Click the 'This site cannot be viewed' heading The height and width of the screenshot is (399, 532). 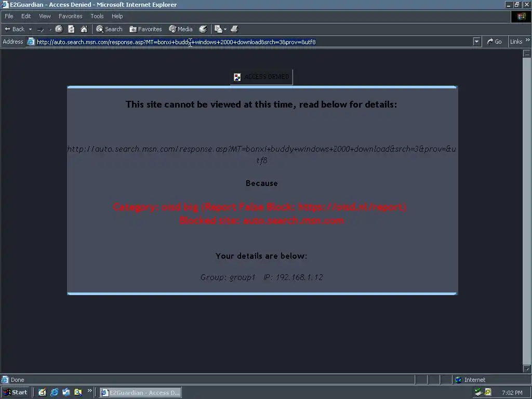[x=261, y=104]
